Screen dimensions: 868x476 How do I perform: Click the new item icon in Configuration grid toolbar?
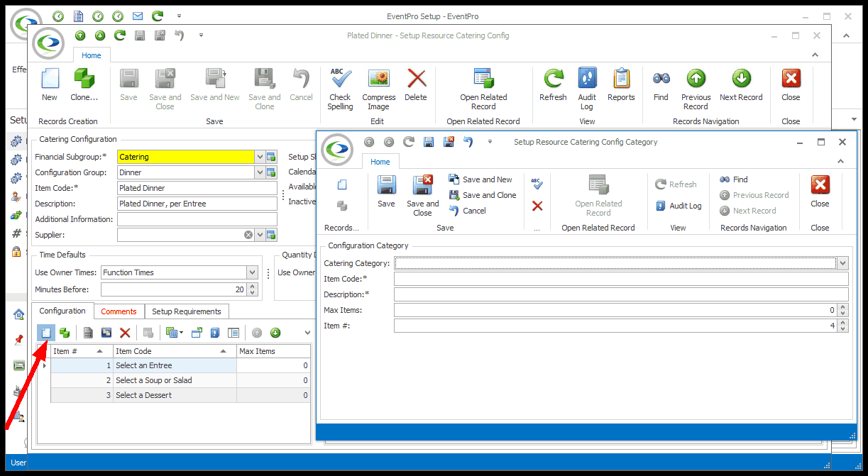(x=45, y=333)
